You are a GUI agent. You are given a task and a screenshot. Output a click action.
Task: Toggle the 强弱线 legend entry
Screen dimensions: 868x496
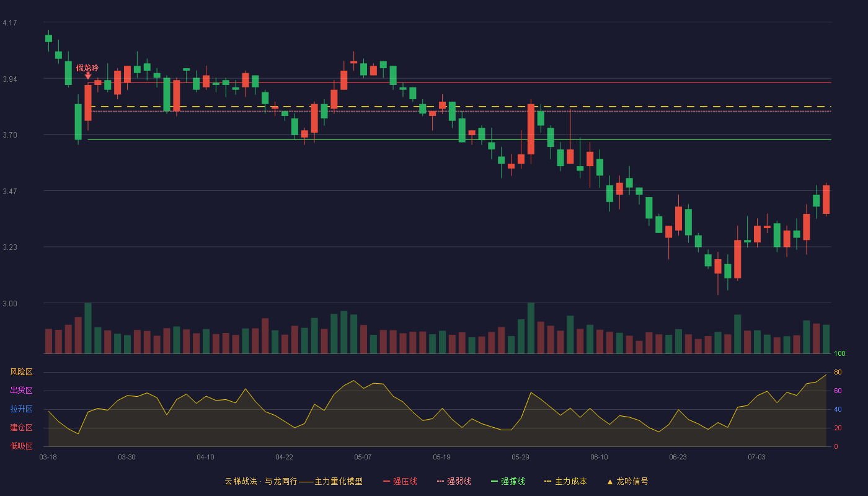[454, 481]
